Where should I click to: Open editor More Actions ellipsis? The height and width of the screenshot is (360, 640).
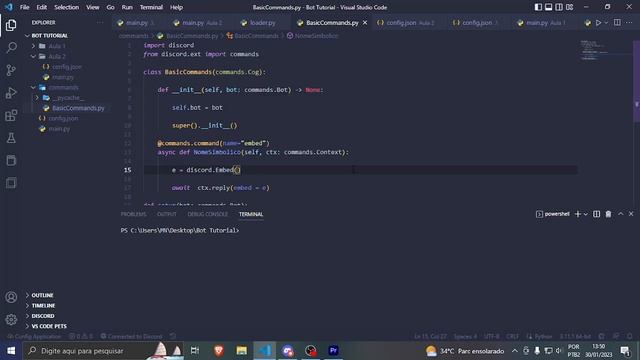pyautogui.click(x=629, y=23)
